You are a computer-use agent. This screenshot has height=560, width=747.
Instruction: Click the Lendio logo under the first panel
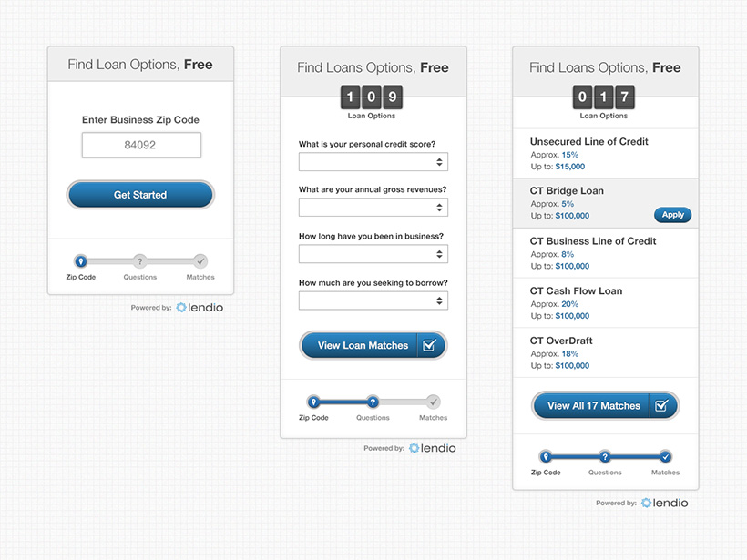click(x=200, y=308)
